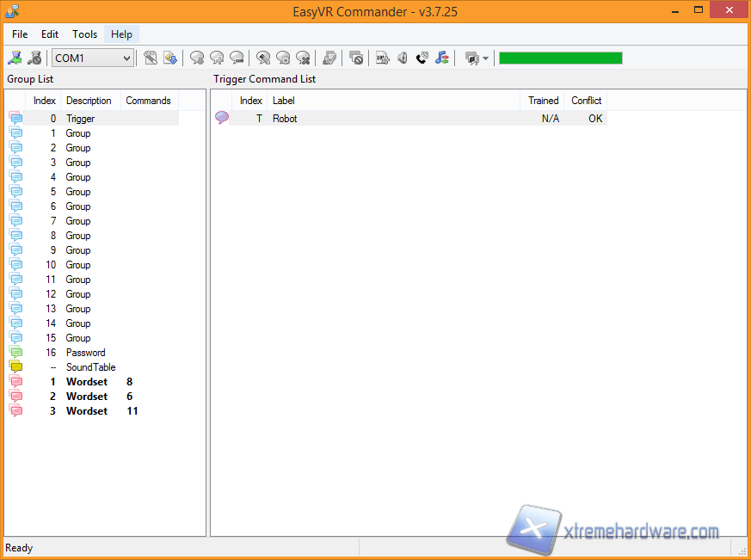Image resolution: width=751 pixels, height=560 pixels.
Task: Open the COM1 port dropdown
Action: (x=126, y=58)
